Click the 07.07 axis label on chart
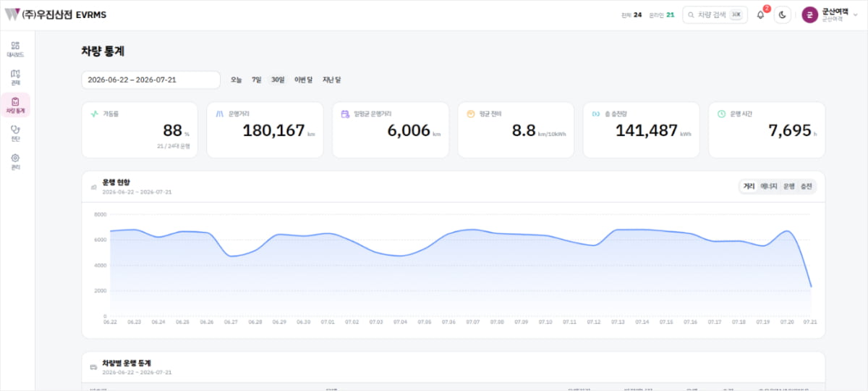 pos(472,321)
